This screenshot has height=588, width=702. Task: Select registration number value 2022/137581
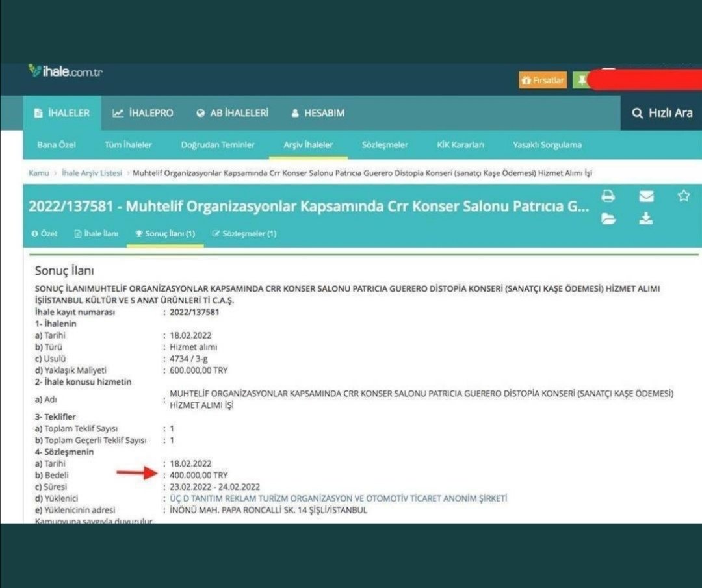pyautogui.click(x=194, y=312)
